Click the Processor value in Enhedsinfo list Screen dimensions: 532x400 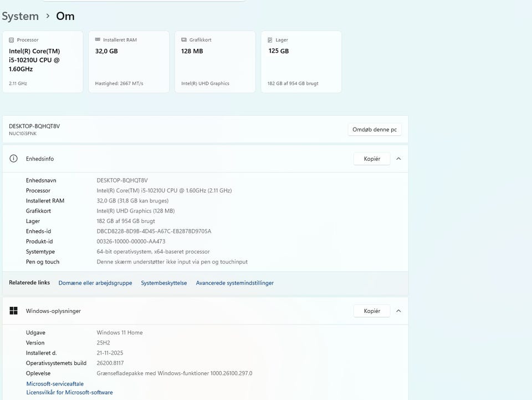tap(164, 190)
